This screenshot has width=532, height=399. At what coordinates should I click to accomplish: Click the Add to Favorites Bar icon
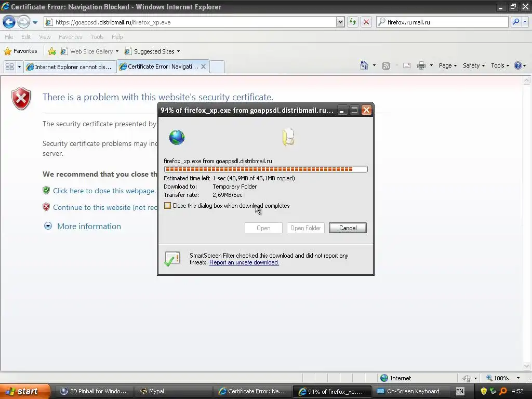click(52, 51)
